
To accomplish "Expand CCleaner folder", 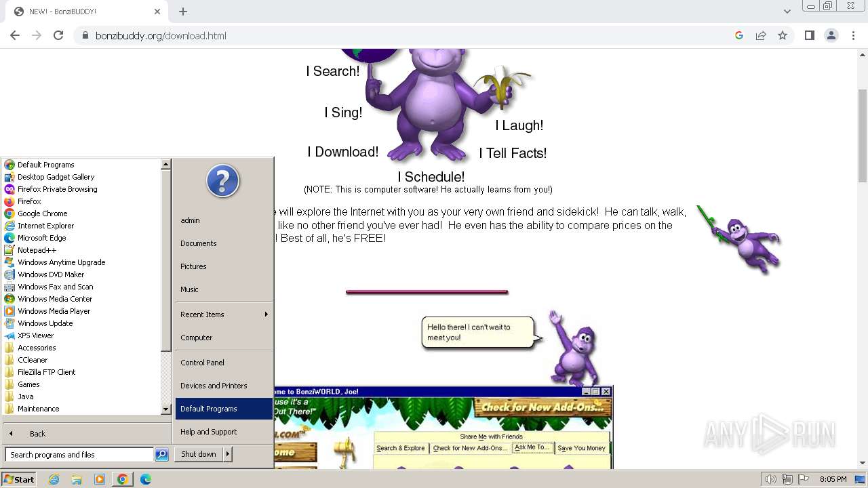I will [33, 360].
